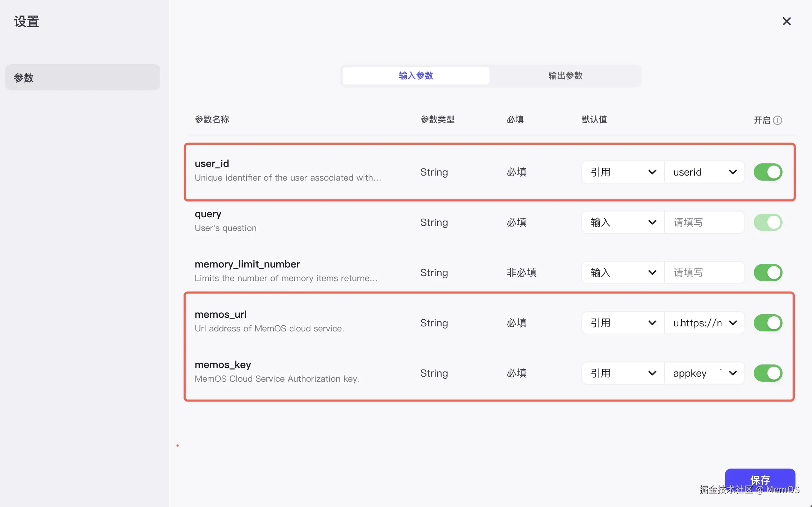This screenshot has height=507, width=812.
Task: Toggle the query parameter switch
Action: tap(768, 223)
